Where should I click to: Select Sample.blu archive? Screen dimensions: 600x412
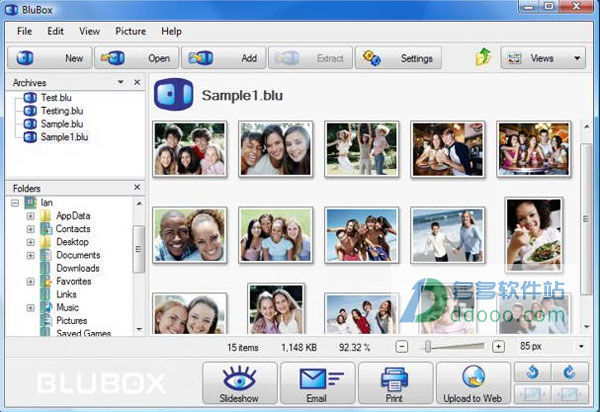coord(53,124)
